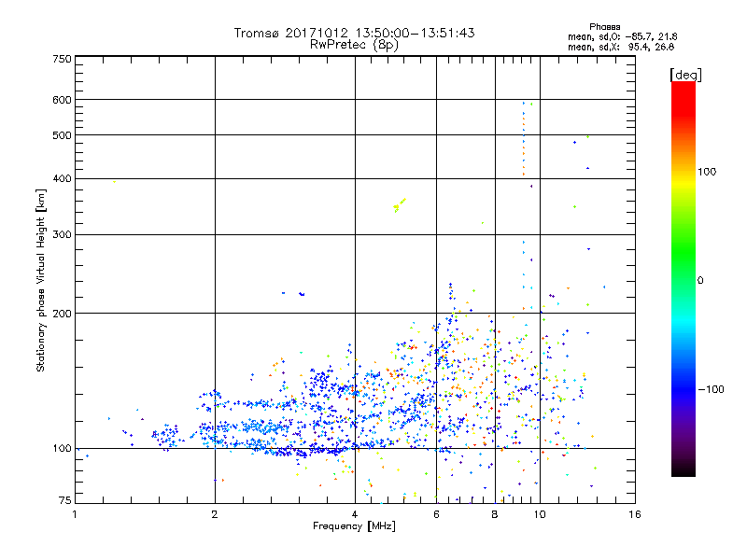Click x-axis tick label '6'
This screenshot has width=747, height=560.
[436, 514]
